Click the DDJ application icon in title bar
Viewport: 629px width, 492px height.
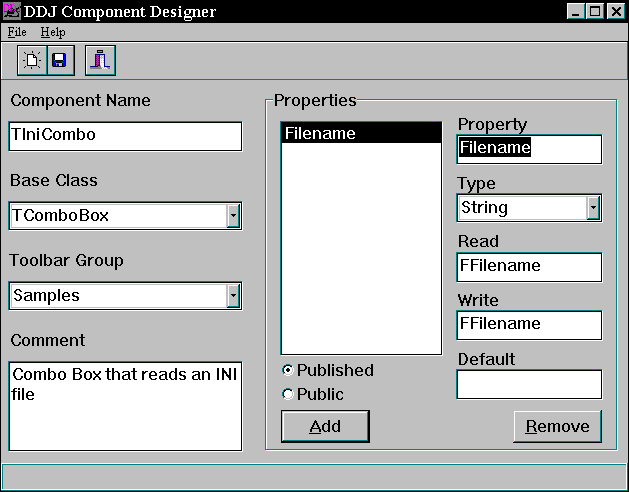pos(11,12)
